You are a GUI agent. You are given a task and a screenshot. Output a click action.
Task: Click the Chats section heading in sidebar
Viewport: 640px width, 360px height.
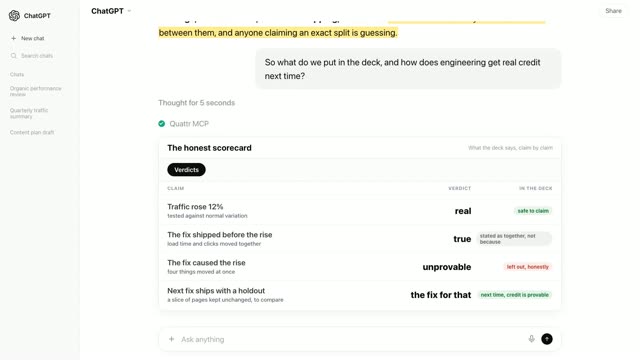tap(17, 75)
